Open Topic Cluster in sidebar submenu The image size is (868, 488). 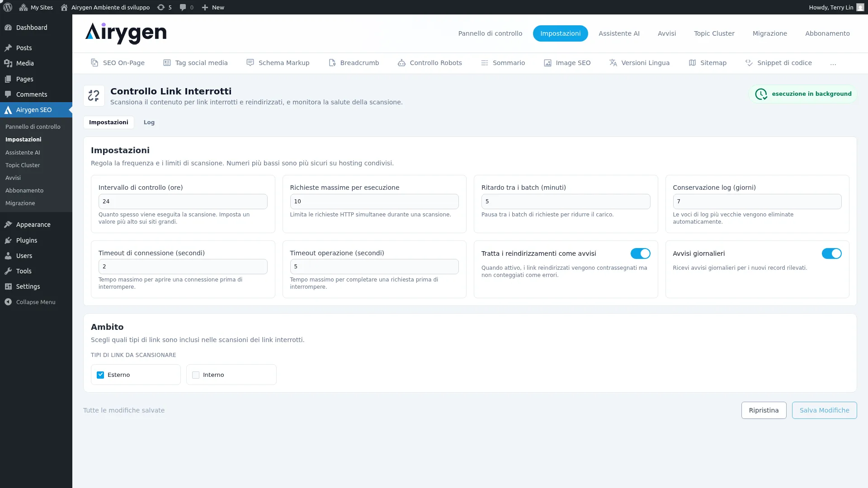(23, 165)
